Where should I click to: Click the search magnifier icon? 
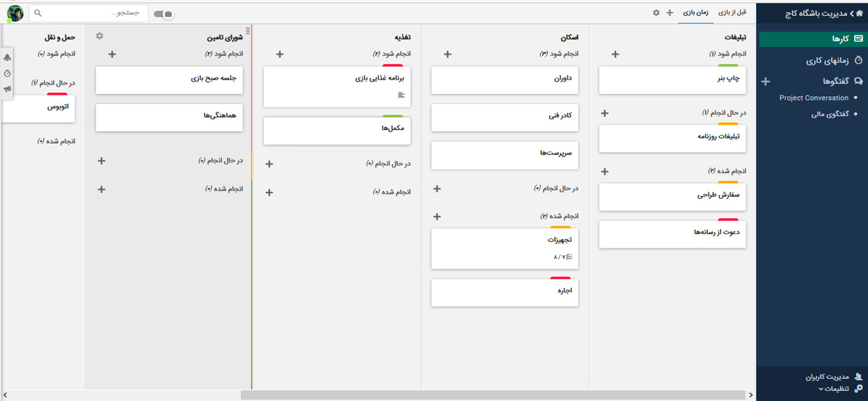tap(38, 13)
